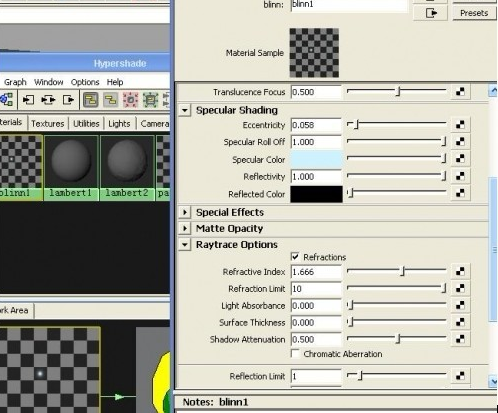498x413 pixels.
Task: Click the show top and bottom tabs icon
Action: click(x=91, y=100)
